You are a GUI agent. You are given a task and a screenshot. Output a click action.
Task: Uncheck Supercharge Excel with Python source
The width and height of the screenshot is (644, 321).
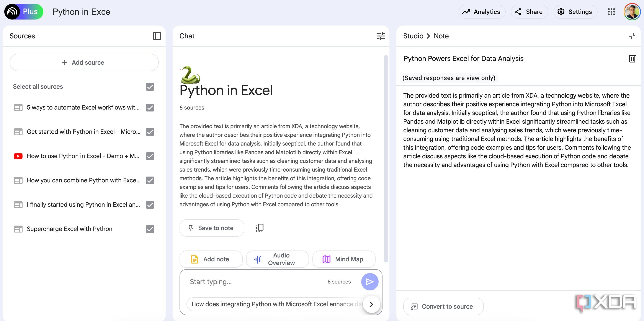click(x=150, y=229)
